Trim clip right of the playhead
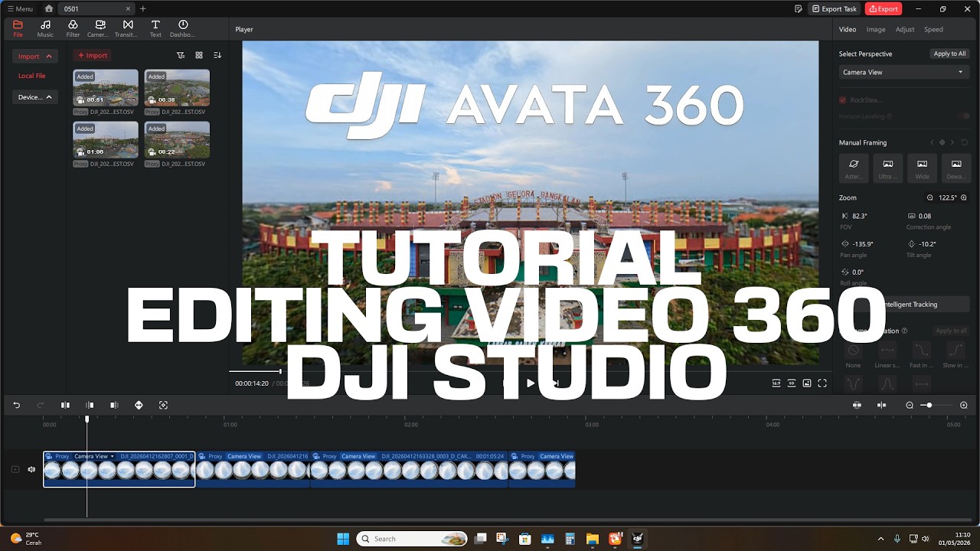The width and height of the screenshot is (980, 551). [114, 405]
